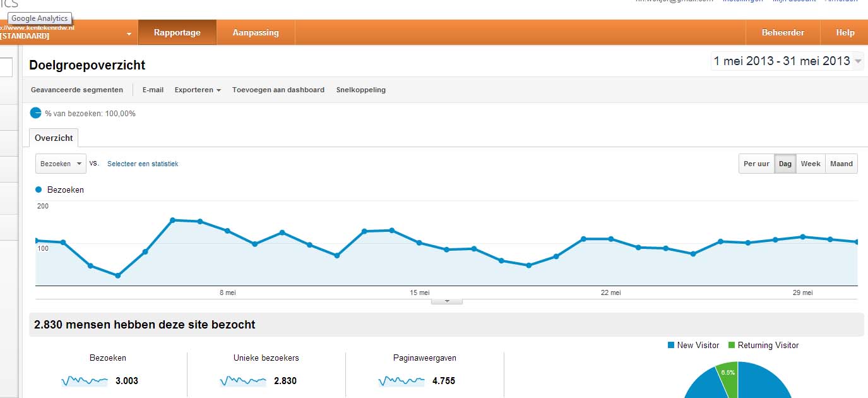
Task: Open the Exporteren dropdown
Action: click(198, 90)
